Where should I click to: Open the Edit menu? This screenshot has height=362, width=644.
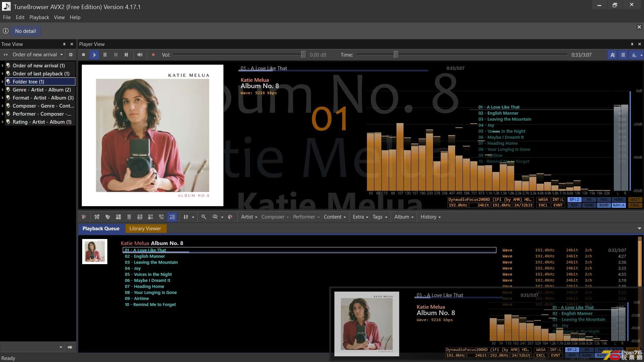pos(20,17)
